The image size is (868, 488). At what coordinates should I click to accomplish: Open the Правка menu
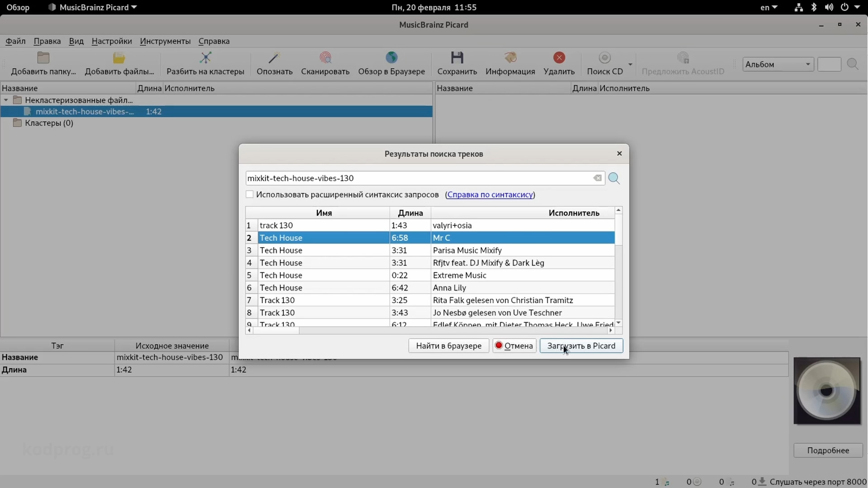pyautogui.click(x=47, y=41)
